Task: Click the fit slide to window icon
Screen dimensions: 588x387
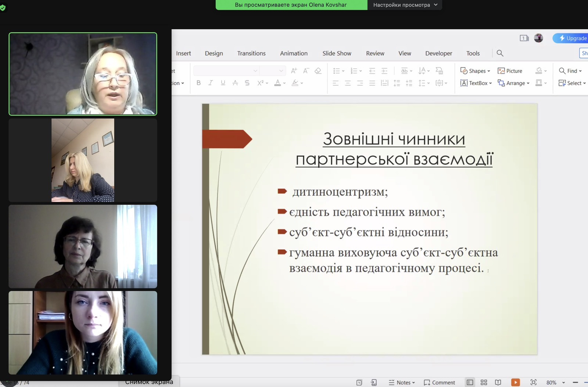Action: click(x=534, y=382)
